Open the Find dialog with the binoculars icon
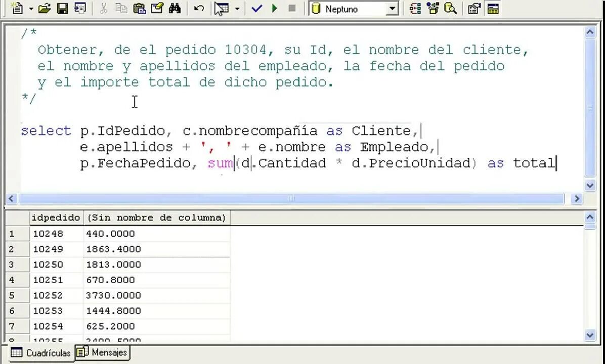Screen dimensions: 605x364 pyautogui.click(x=175, y=9)
